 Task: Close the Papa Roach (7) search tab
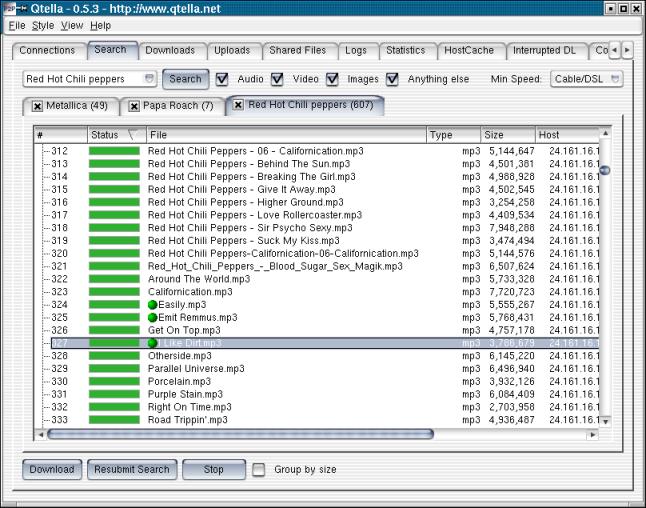click(134, 106)
